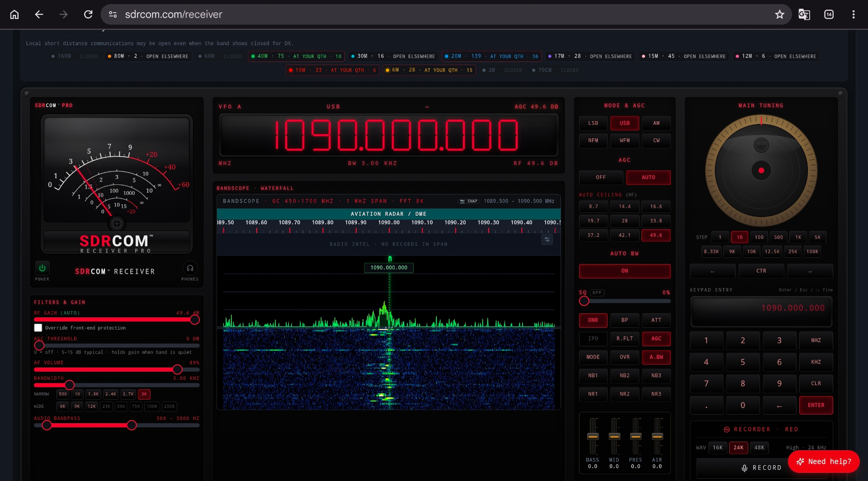Click the Phones headphone icon
Image resolution: width=868 pixels, height=481 pixels.
coord(190,268)
